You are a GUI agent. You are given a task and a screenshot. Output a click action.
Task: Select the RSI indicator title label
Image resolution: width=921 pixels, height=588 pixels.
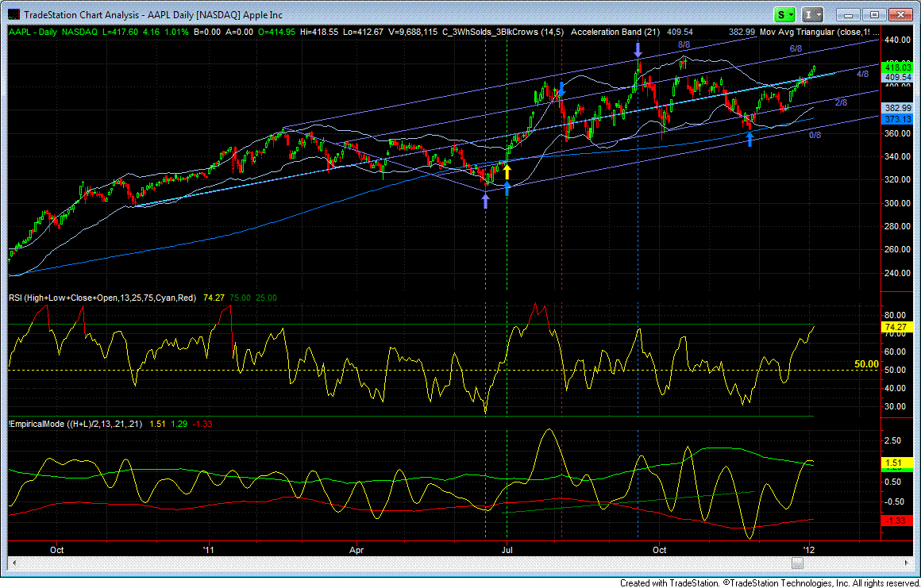(102, 298)
